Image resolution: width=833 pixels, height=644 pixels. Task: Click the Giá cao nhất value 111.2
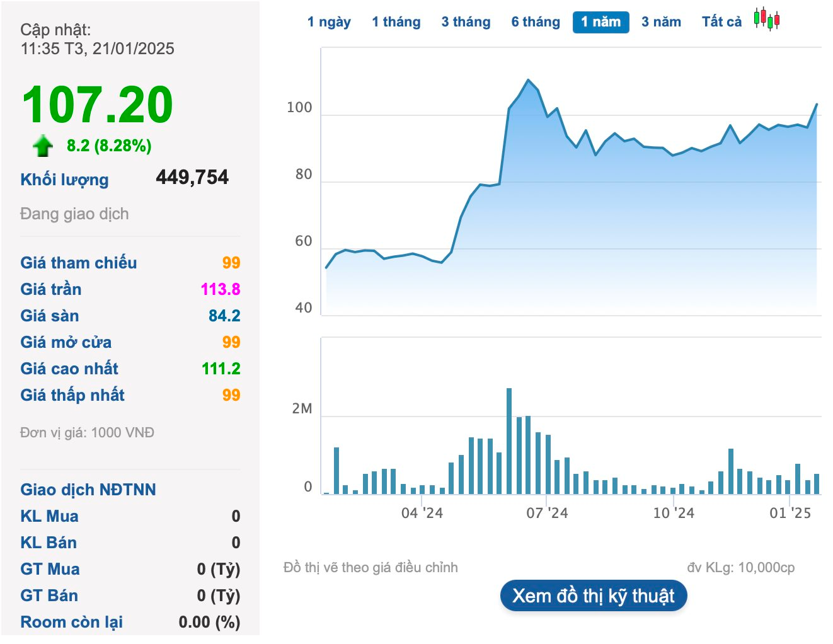point(221,369)
